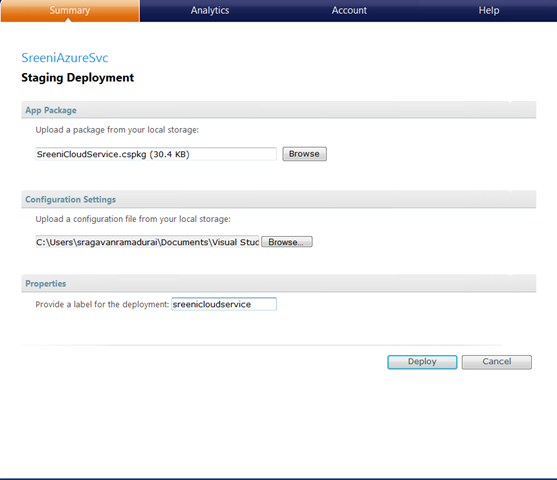The image size is (557, 480).
Task: Select the Properties section header
Action: pyautogui.click(x=278, y=284)
